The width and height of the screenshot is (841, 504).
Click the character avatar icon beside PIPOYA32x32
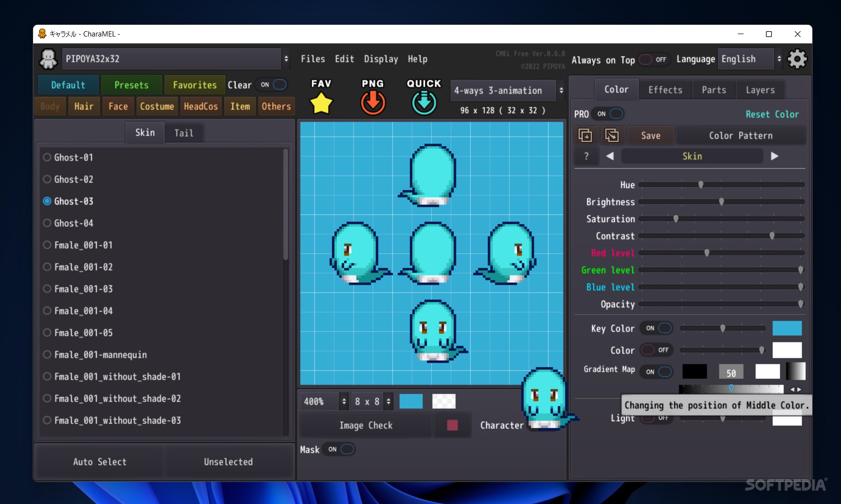48,59
